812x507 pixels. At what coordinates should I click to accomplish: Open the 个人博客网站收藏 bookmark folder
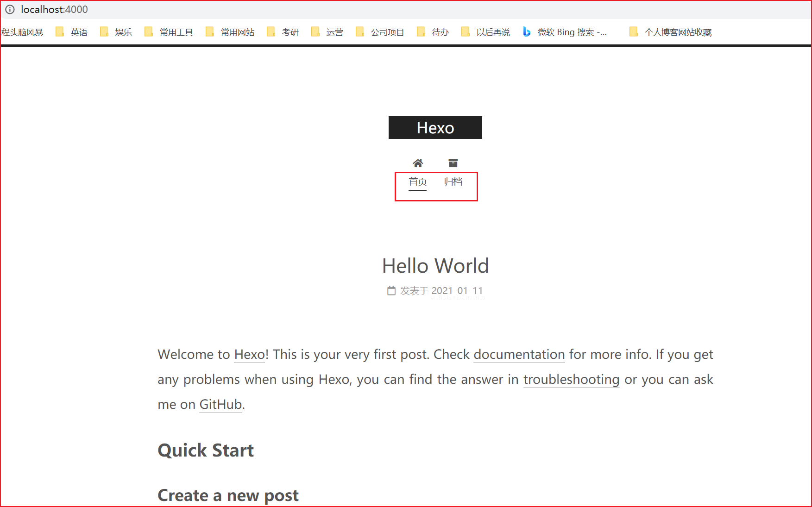[670, 32]
